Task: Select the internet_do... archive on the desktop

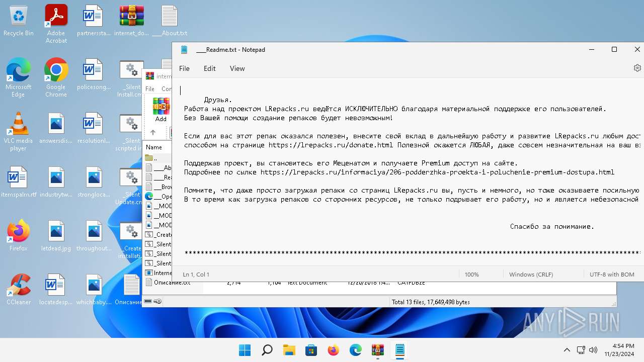Action: point(131,21)
